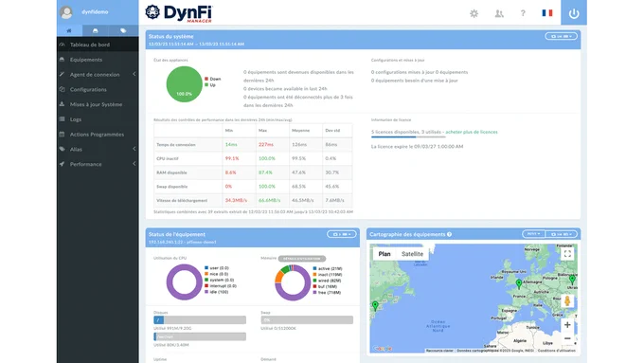Click the memory usage donut chart
The height and width of the screenshot is (363, 644).
[293, 282]
